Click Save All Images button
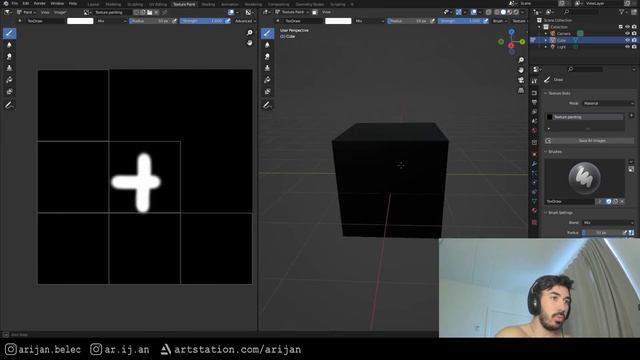 (589, 140)
